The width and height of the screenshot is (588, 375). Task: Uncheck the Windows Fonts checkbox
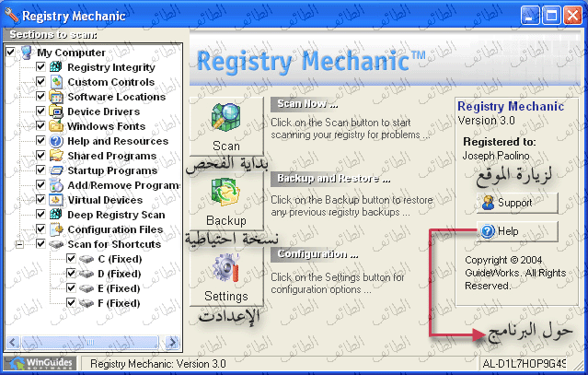(40, 125)
